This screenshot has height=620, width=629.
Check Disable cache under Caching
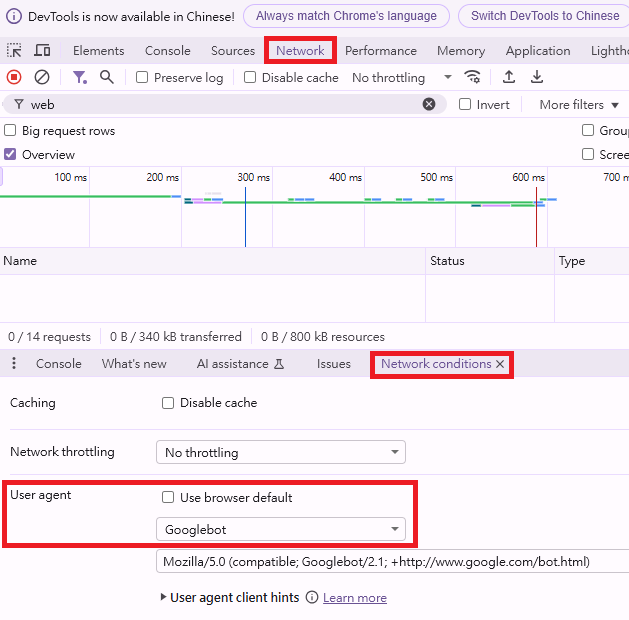click(168, 403)
